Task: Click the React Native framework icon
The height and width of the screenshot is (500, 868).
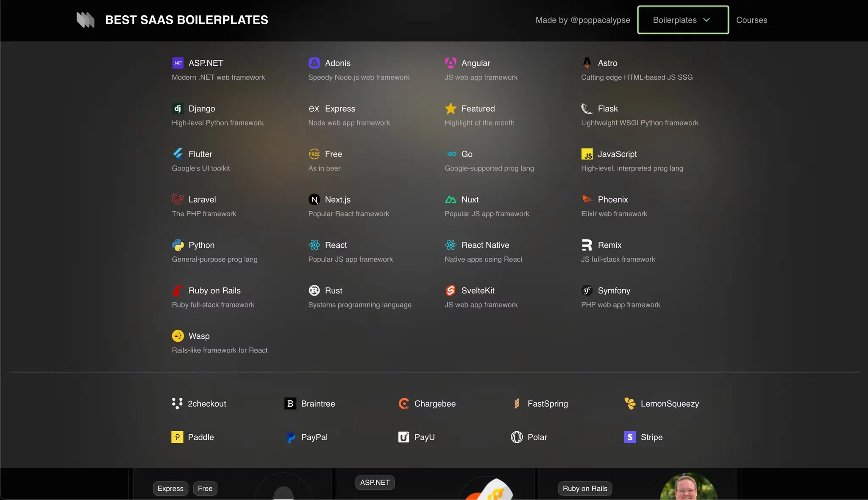Action: [x=451, y=245]
